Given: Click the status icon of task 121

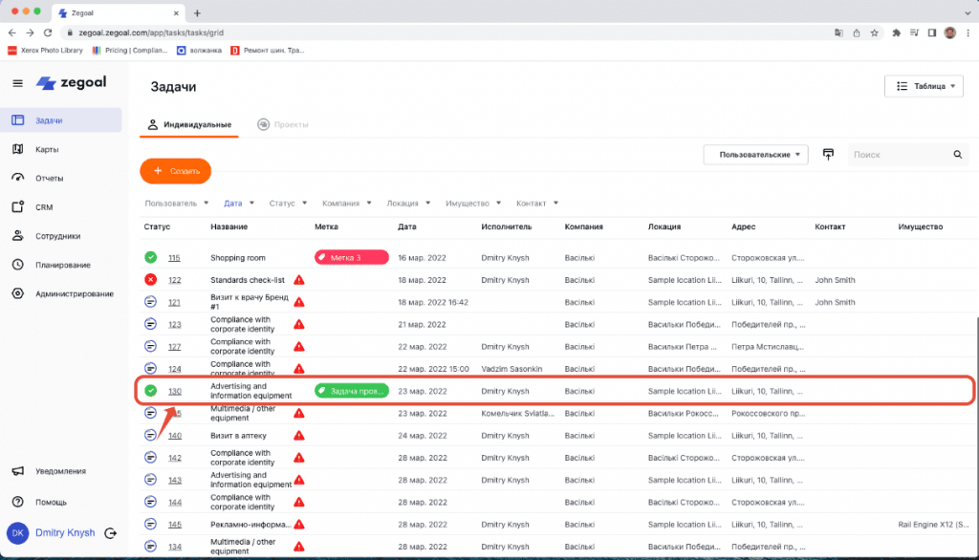Looking at the screenshot, I should [x=151, y=302].
